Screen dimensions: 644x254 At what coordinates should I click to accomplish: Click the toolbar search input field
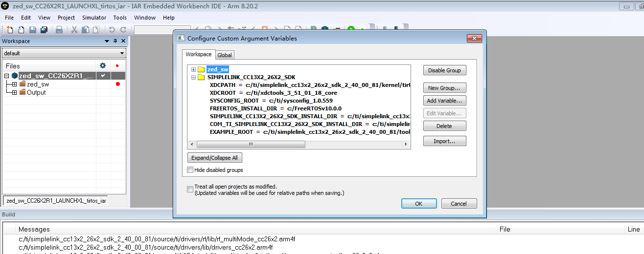[162, 30]
